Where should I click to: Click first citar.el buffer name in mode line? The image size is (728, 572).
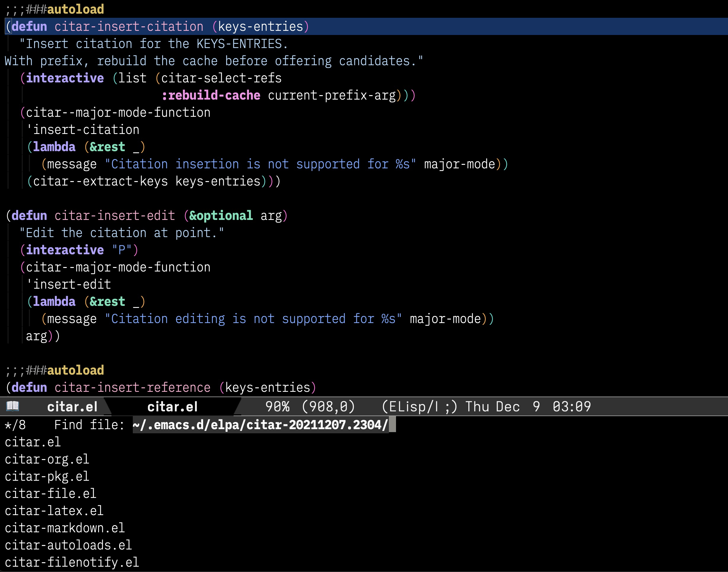[72, 407]
